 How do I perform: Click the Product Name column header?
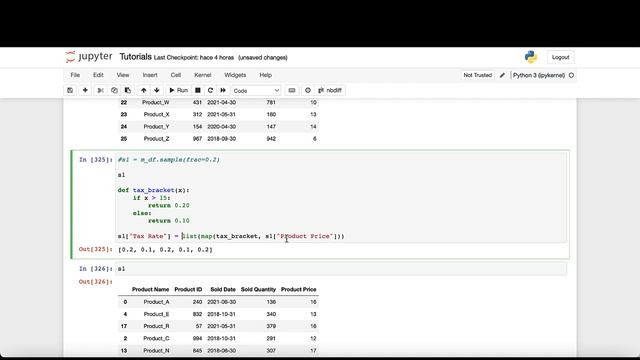pyautogui.click(x=150, y=289)
